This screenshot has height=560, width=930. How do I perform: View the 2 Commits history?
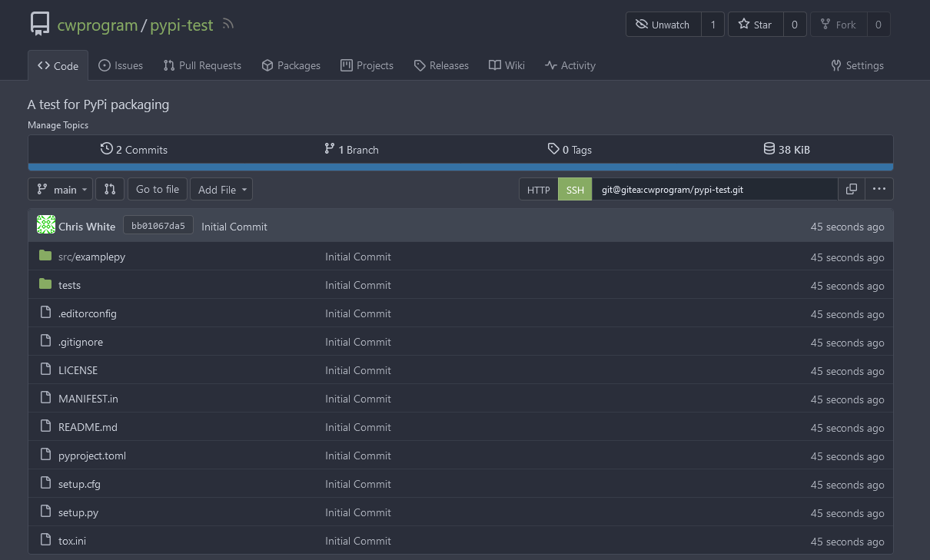(134, 149)
